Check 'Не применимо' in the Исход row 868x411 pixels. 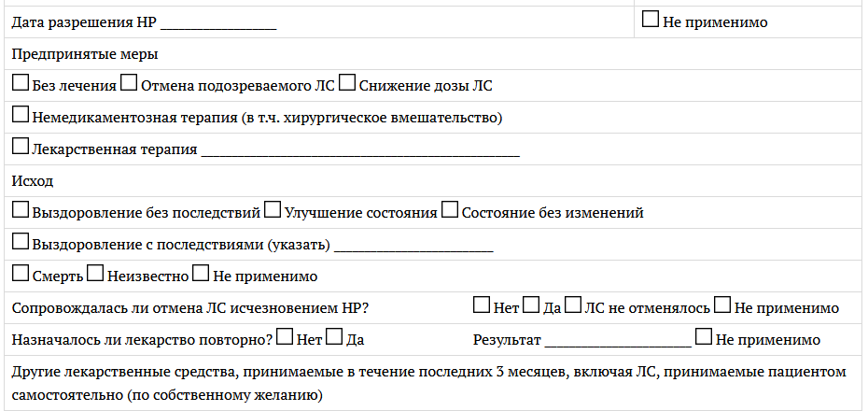(201, 274)
